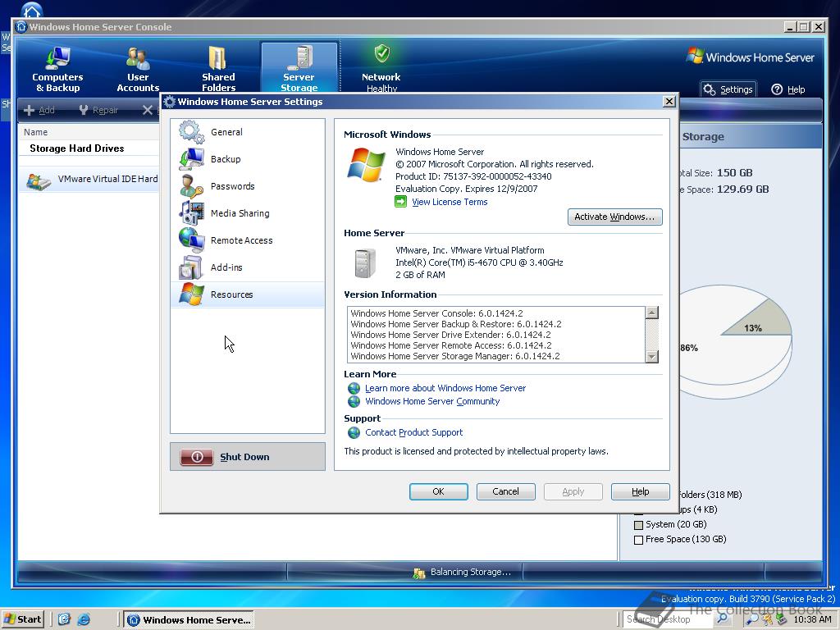
Task: Click the 13% pie chart slice
Action: click(x=762, y=322)
